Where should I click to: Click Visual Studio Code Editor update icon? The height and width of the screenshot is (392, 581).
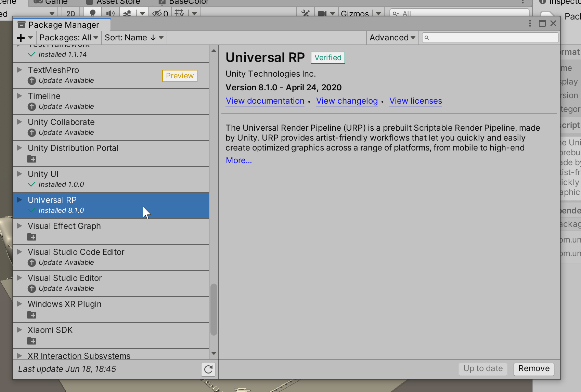pos(32,263)
